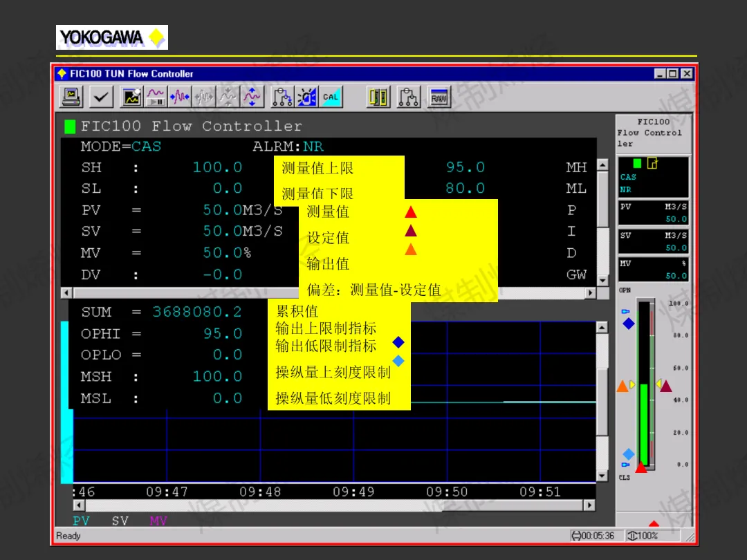Select the SH value 100.0
This screenshot has height=560, width=747.
217,167
